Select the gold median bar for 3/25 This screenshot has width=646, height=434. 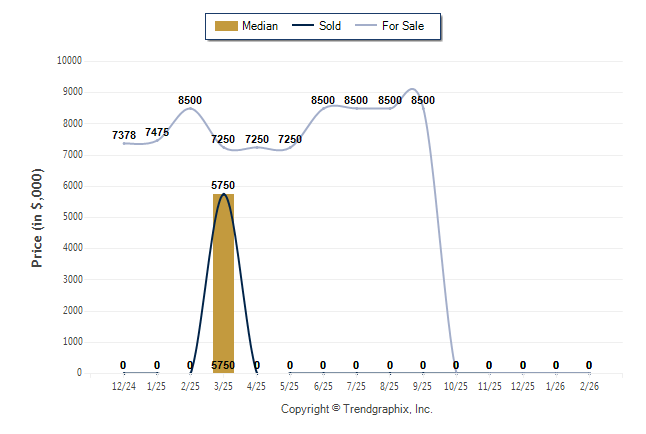tap(223, 280)
